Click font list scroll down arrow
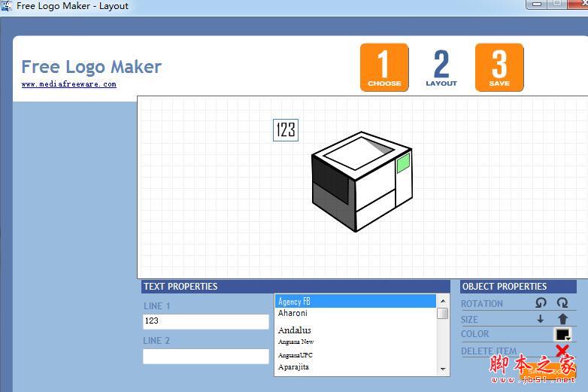The image size is (588, 392). click(x=443, y=369)
